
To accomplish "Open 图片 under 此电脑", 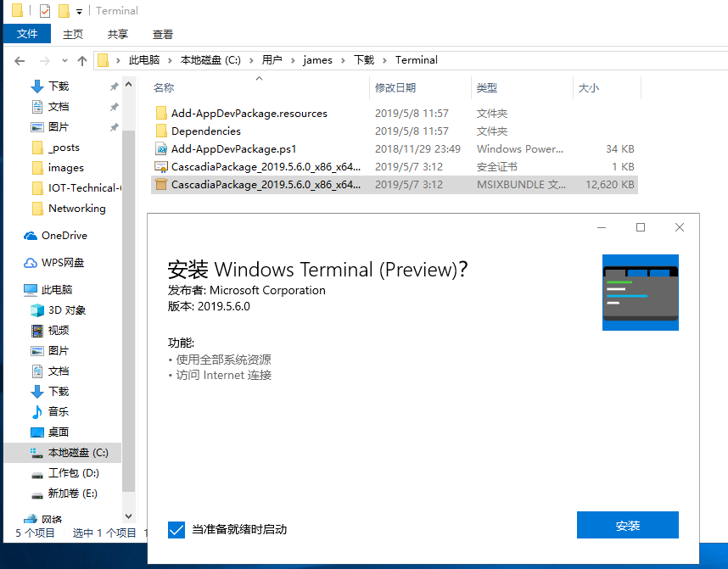I will [x=59, y=351].
